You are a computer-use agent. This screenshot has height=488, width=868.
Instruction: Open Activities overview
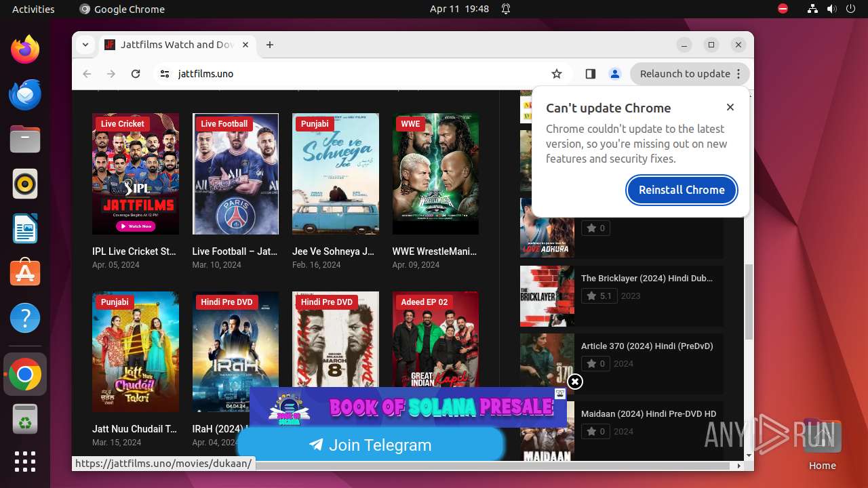click(33, 9)
